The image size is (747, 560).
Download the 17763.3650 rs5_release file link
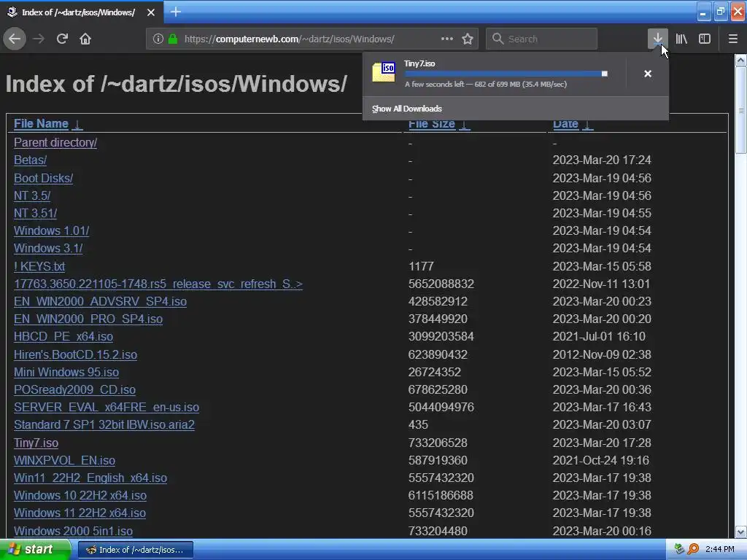[158, 284]
